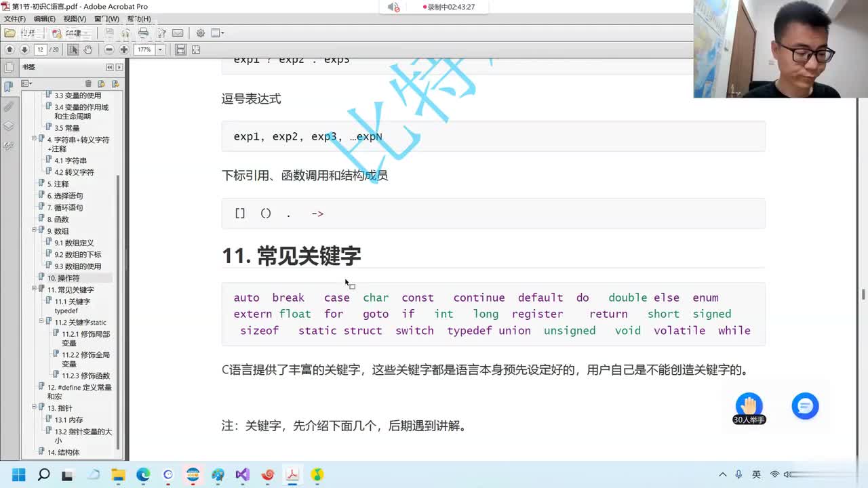Collapse bookmark 4. 字符串+转义字符
The image size is (868, 488).
[34, 138]
